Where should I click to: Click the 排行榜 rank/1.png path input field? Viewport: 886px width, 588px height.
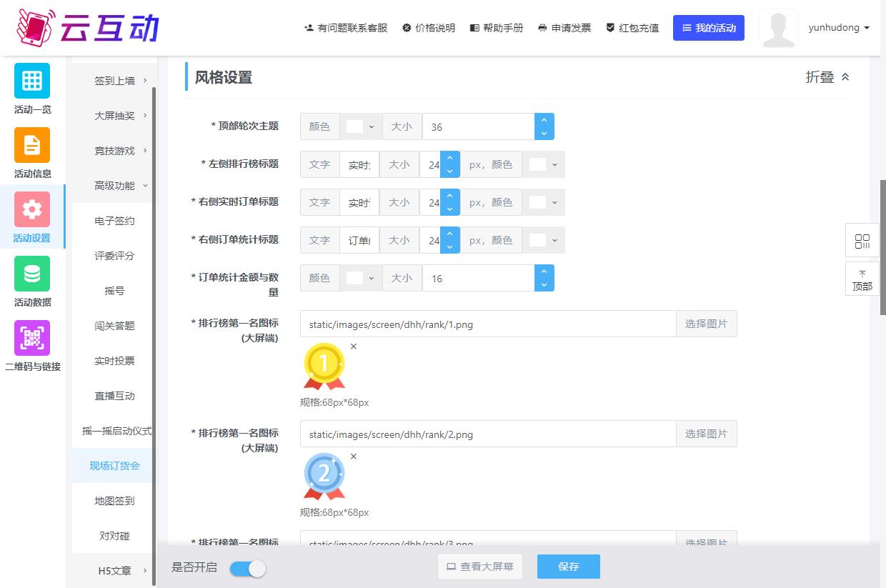(488, 324)
